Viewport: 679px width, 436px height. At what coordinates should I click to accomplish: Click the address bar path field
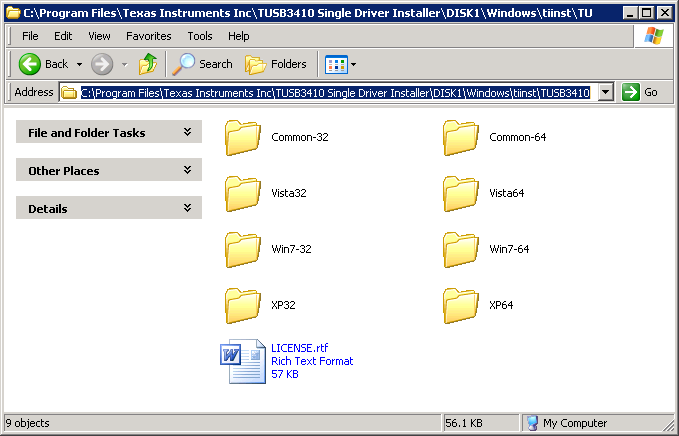[x=336, y=92]
